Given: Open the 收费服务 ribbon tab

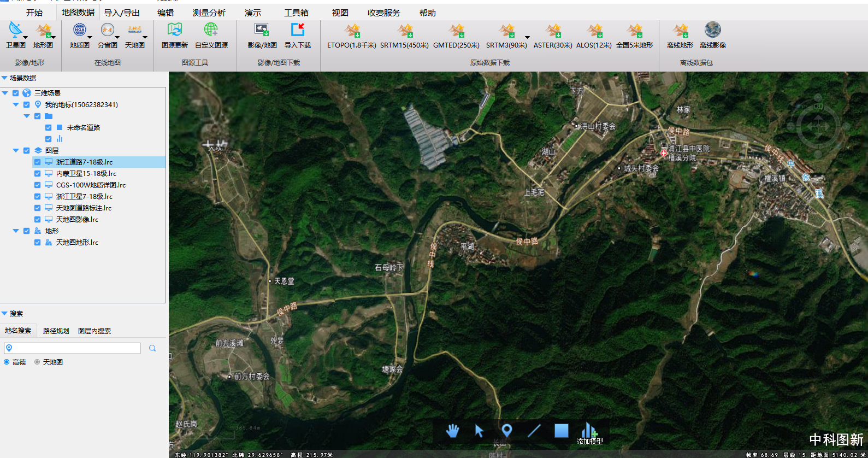Looking at the screenshot, I should pos(384,13).
